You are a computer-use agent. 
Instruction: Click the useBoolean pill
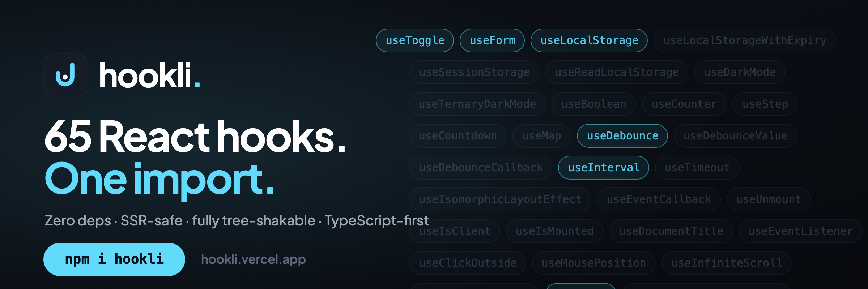click(x=594, y=104)
